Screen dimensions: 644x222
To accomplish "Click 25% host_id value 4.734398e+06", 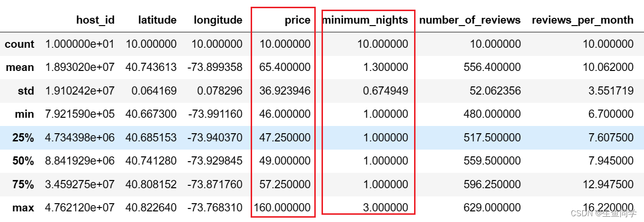I will pos(80,138).
